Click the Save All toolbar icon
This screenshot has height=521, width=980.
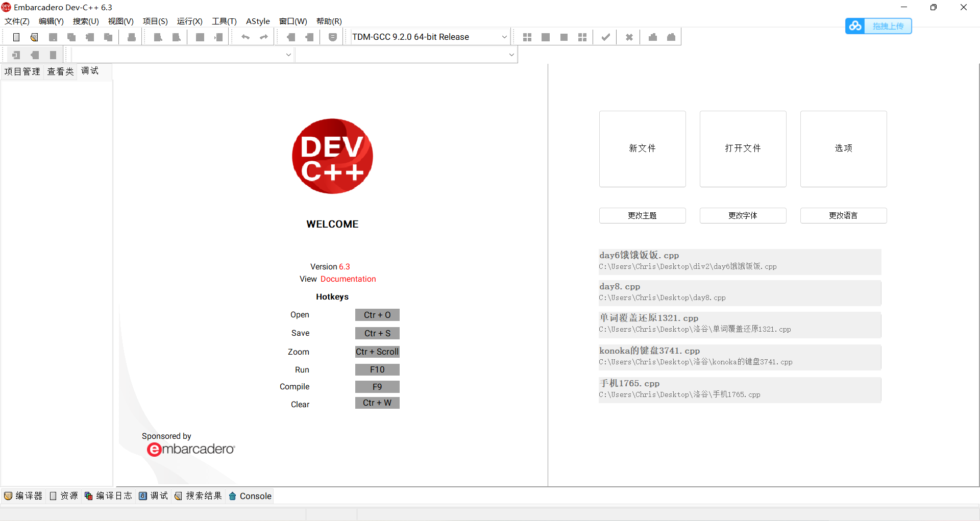coord(71,37)
